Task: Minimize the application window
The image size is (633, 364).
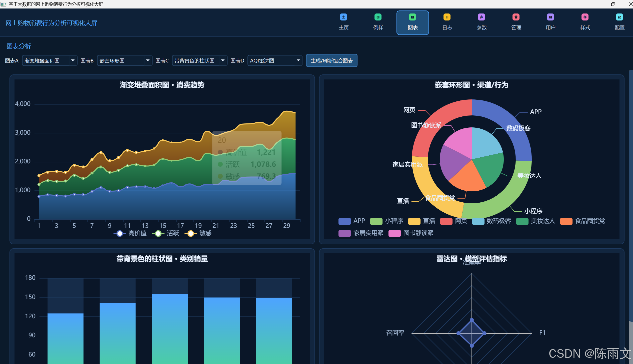Action: [596, 4]
